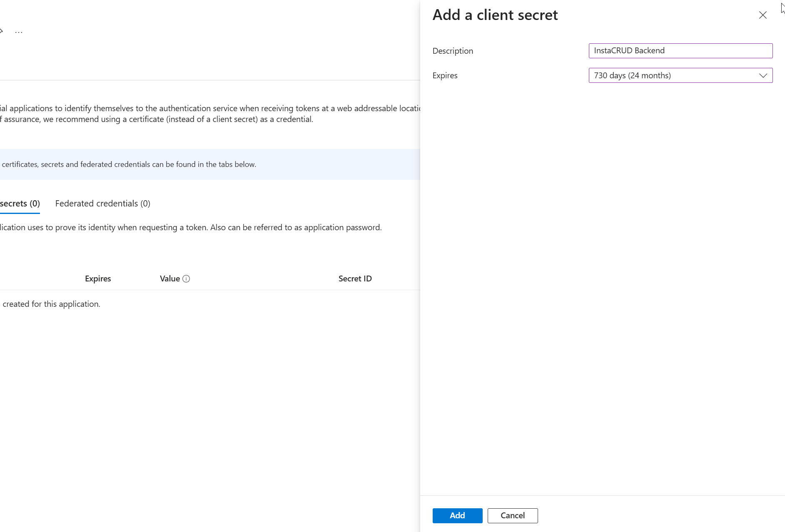
Task: Close the Add a client secret panel
Action: 763,15
